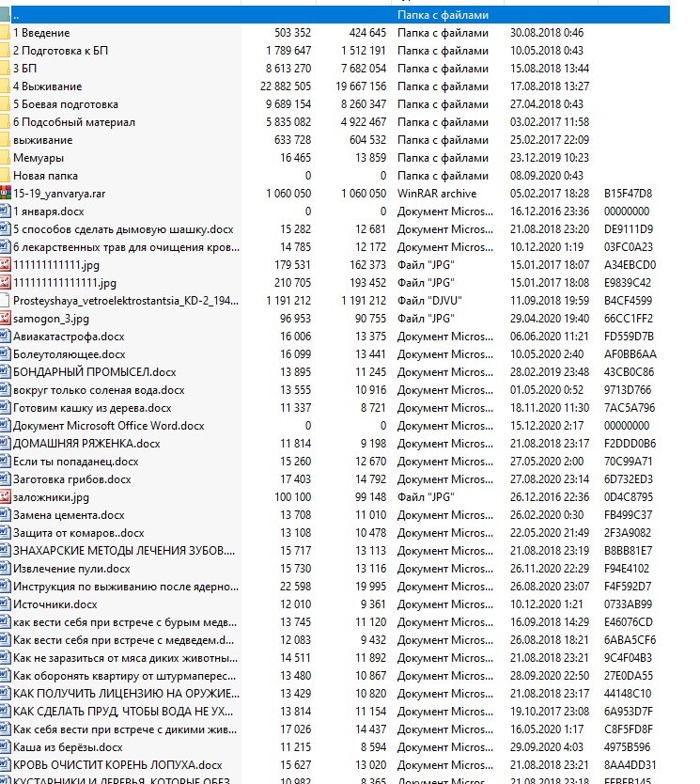This screenshot has width=700, height=784.
Task: Select the 'выживание' folder row
Action: click(42, 140)
